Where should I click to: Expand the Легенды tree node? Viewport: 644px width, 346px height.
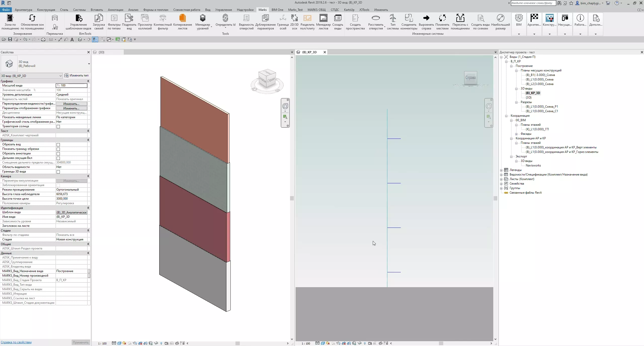point(501,170)
